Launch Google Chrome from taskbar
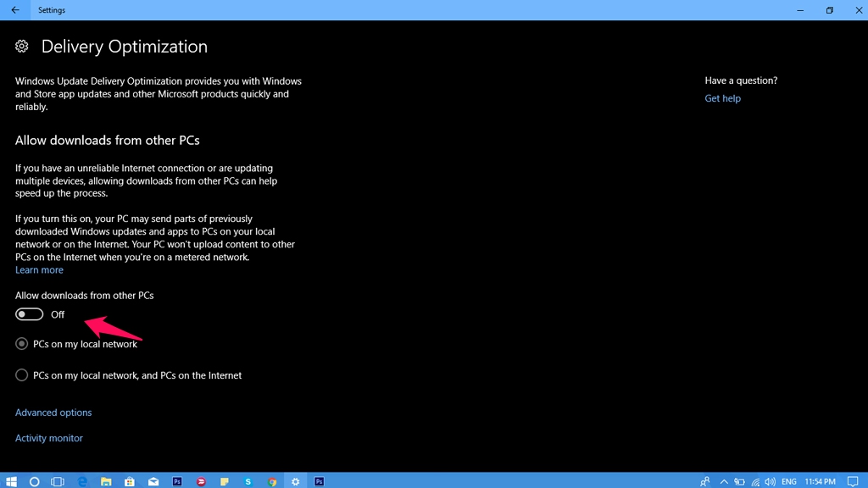 [272, 481]
